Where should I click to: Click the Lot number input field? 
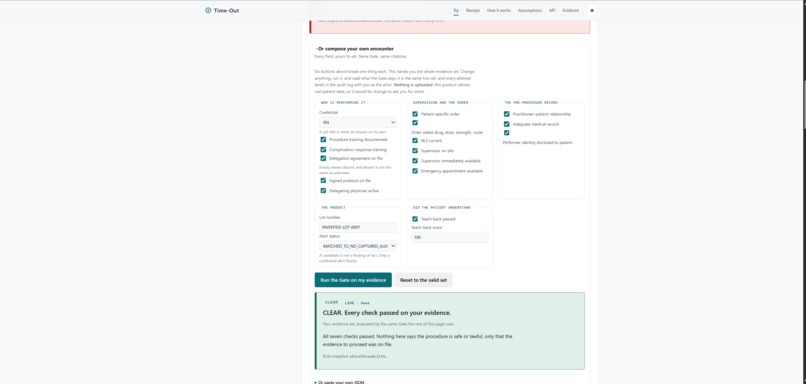pyautogui.click(x=358, y=227)
